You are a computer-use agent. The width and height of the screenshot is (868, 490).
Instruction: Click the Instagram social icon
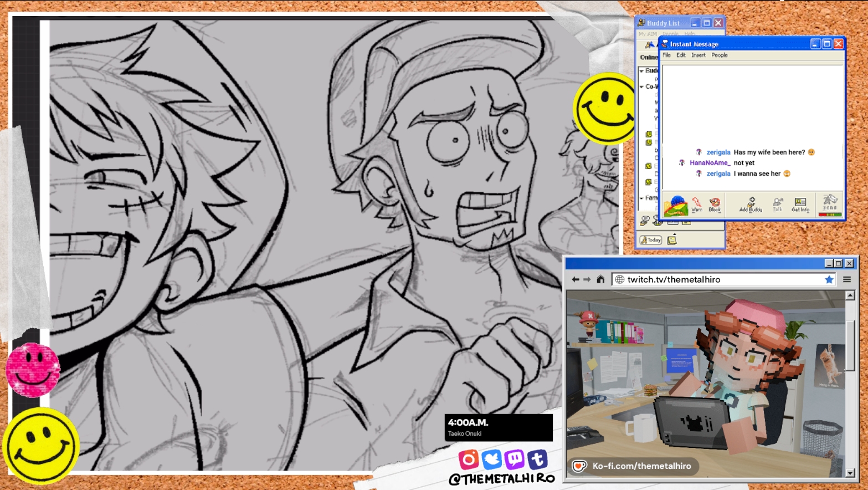coord(468,459)
